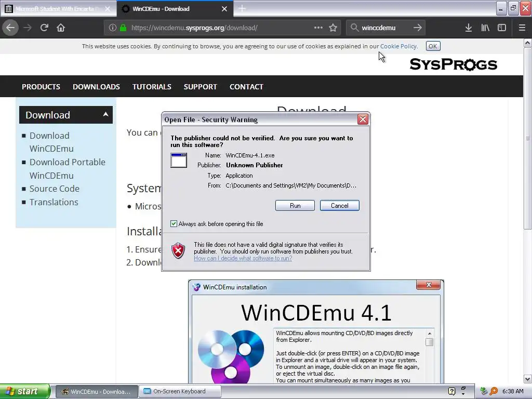The height and width of the screenshot is (399, 532).
Task: Open Download WinCDEmu sidebar link
Action: tap(51, 142)
